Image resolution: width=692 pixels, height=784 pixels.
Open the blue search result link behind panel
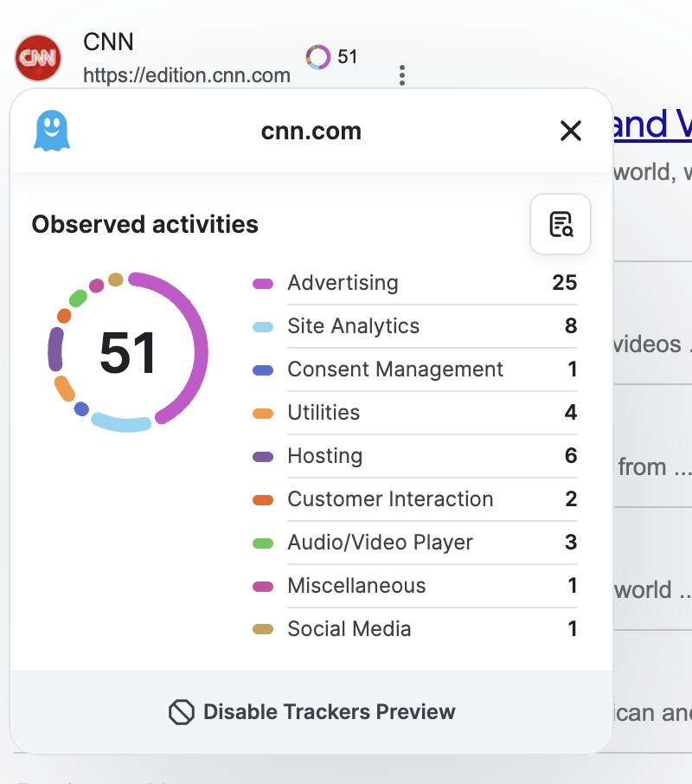click(652, 125)
